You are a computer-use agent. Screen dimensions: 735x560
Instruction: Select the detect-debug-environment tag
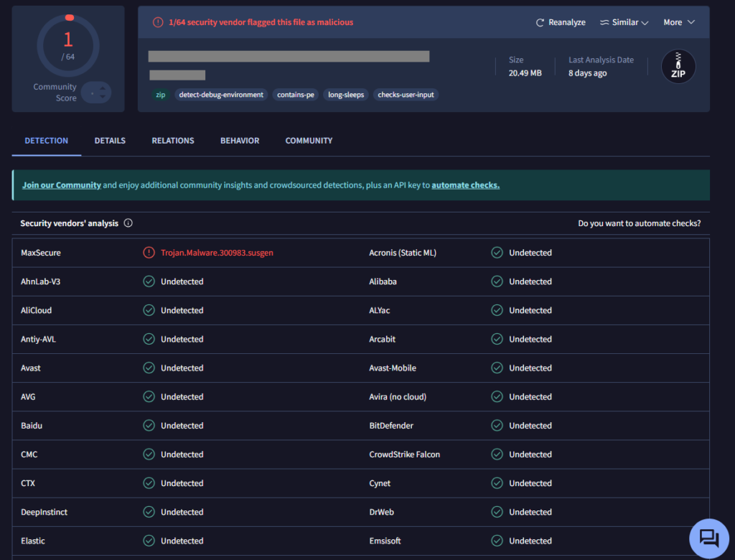(x=222, y=95)
